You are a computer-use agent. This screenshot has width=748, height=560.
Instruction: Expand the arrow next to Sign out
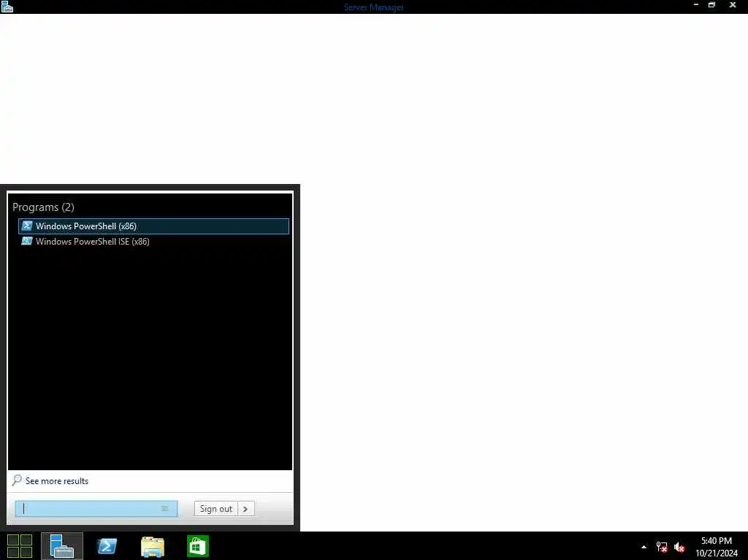245,509
